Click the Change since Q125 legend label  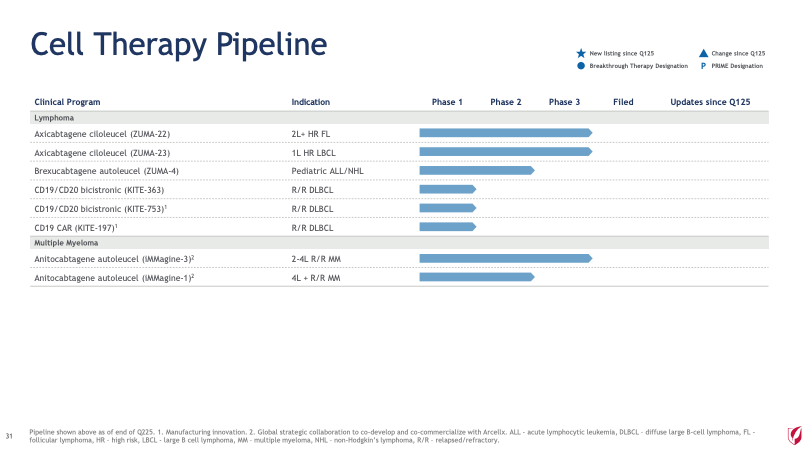coord(738,53)
